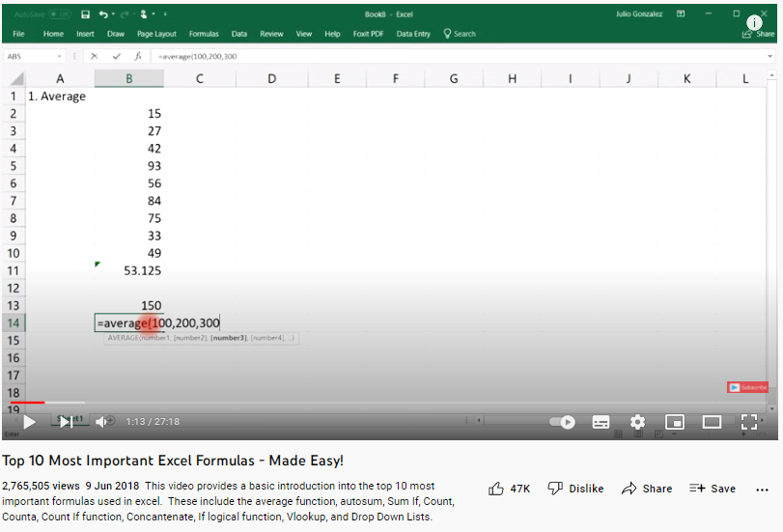
Task: Click the Dislike button
Action: tap(575, 489)
